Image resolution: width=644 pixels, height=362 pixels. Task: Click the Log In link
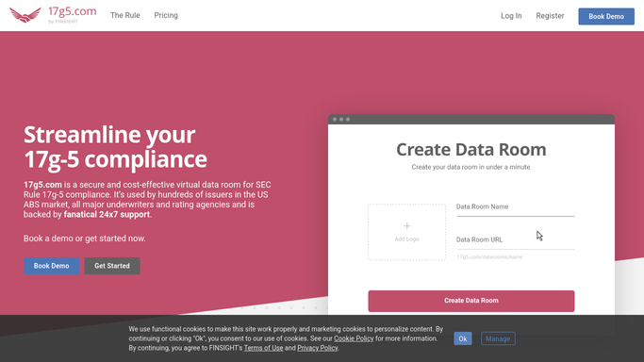pyautogui.click(x=511, y=16)
